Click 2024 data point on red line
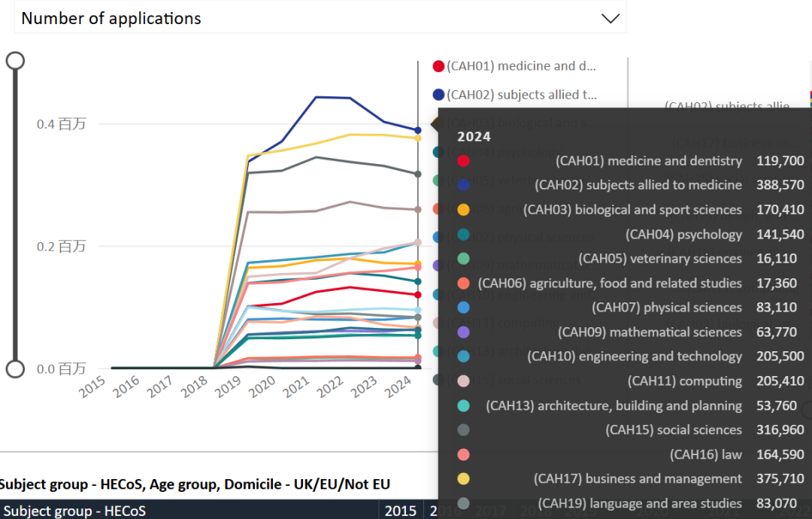This screenshot has width=812, height=519. click(418, 295)
